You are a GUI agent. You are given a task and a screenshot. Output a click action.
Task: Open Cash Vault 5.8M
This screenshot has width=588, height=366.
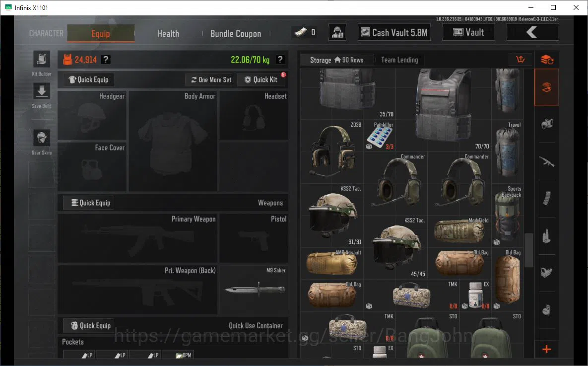394,32
